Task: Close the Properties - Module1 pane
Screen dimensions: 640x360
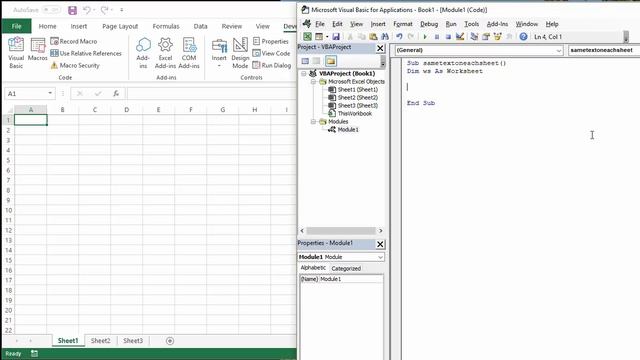Action: click(380, 244)
